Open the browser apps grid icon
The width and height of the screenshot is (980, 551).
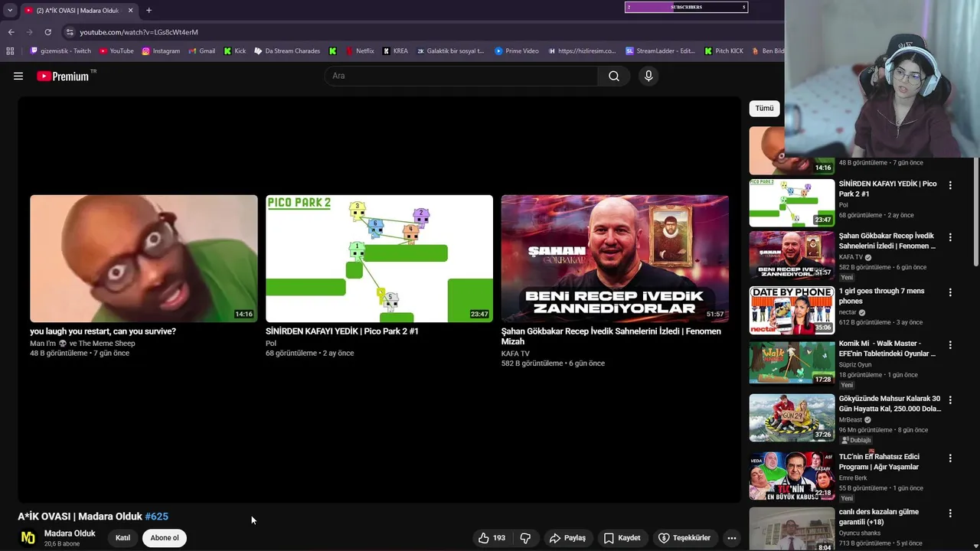coord(10,51)
